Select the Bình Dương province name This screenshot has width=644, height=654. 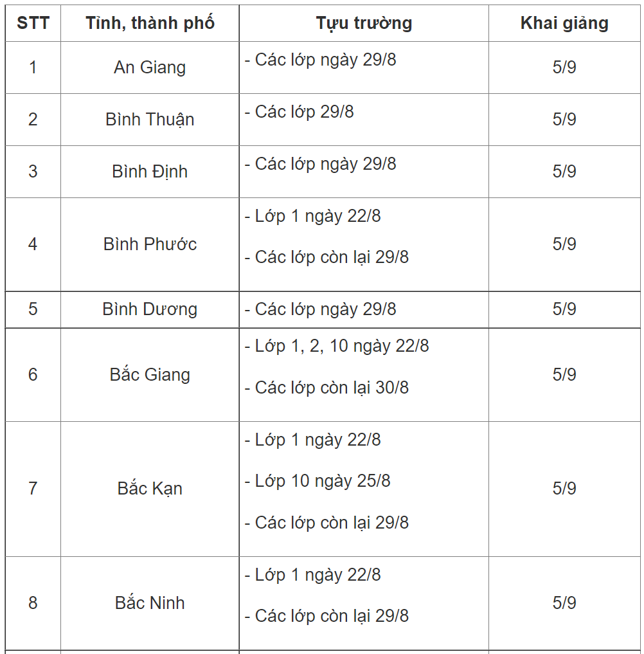pos(150,309)
